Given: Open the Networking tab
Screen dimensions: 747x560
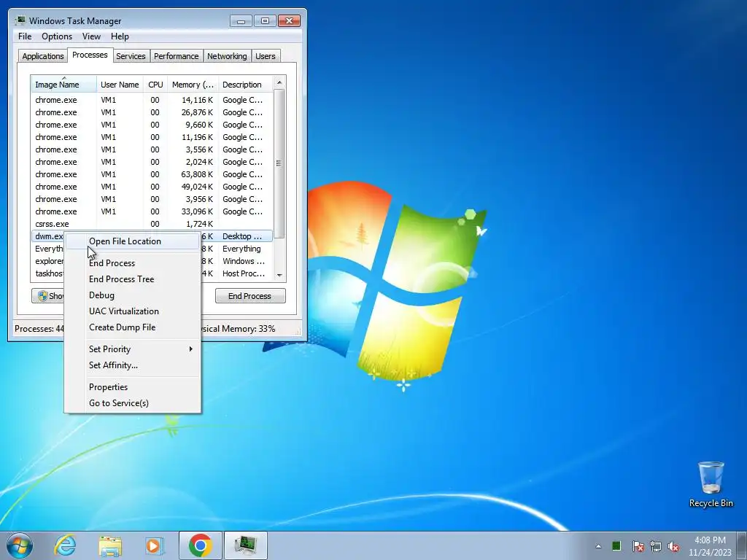Looking at the screenshot, I should (x=227, y=56).
